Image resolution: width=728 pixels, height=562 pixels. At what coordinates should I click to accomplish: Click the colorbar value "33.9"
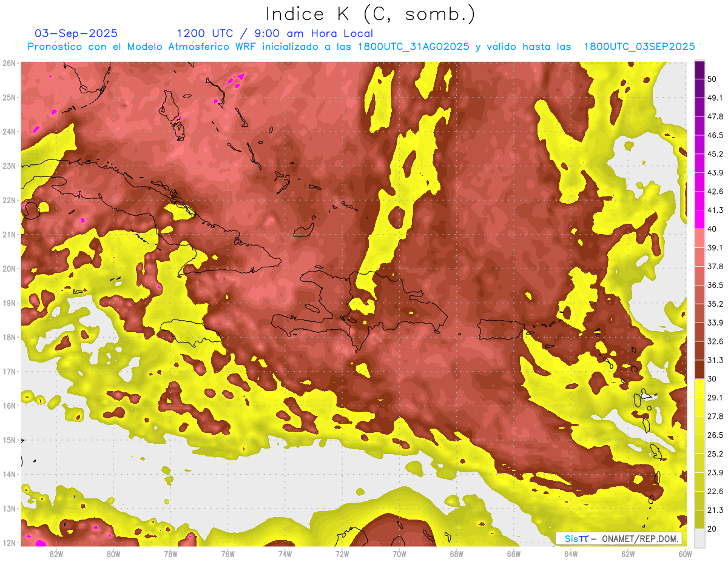pos(715,323)
